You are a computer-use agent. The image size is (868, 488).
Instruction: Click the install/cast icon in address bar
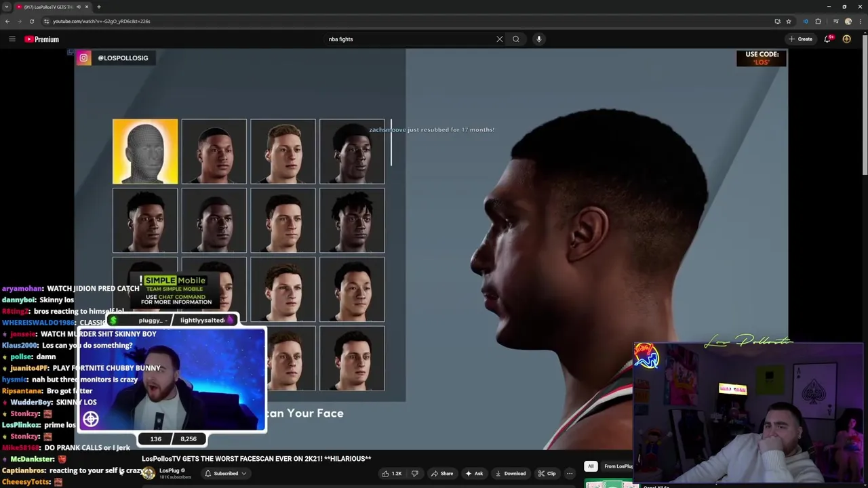coord(777,21)
